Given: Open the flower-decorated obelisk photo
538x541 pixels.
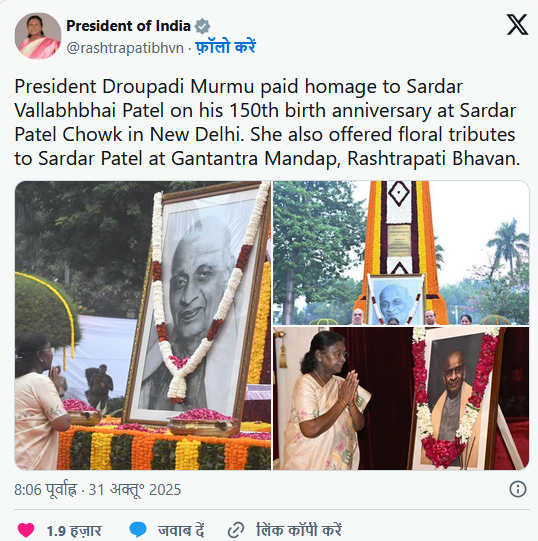Looking at the screenshot, I should 401,253.
